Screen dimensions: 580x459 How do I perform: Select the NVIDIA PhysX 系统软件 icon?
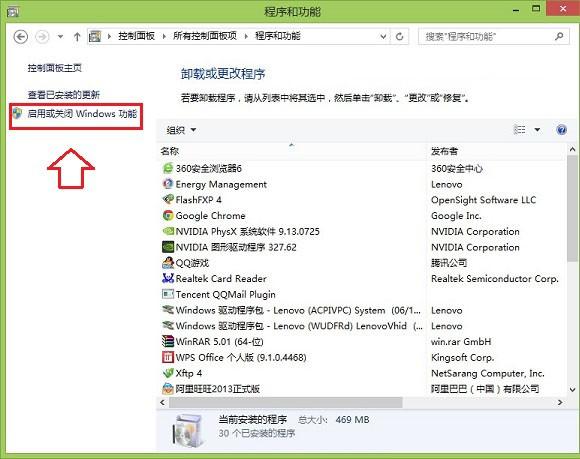168,231
